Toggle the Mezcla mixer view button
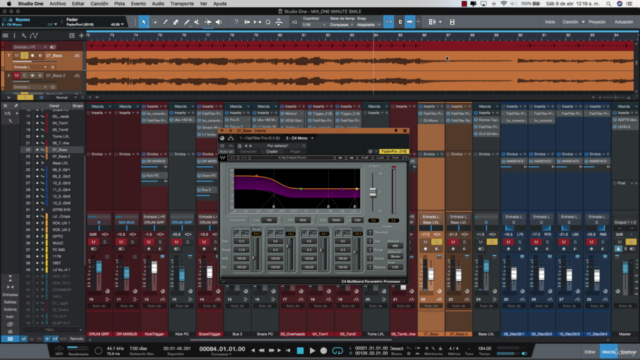640x360 pixels. click(x=608, y=352)
